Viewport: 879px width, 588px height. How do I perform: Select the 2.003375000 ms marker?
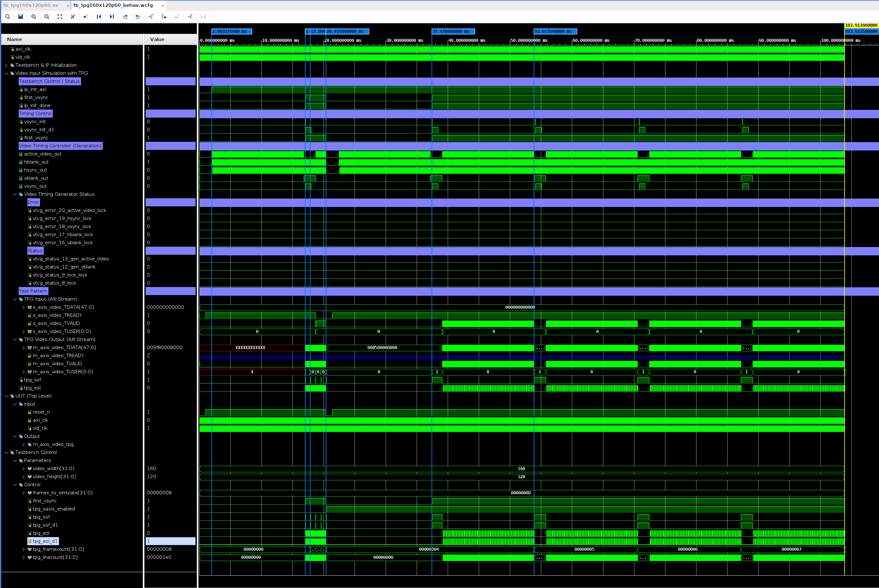(x=232, y=32)
